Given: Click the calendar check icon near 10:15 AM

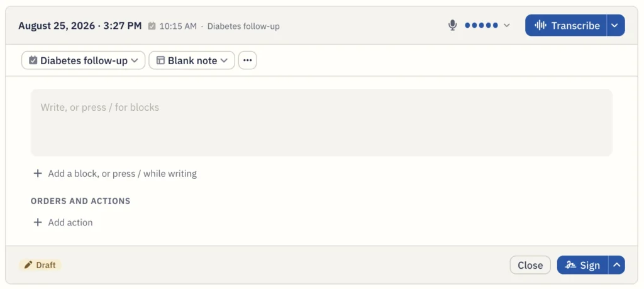Looking at the screenshot, I should tap(152, 26).
